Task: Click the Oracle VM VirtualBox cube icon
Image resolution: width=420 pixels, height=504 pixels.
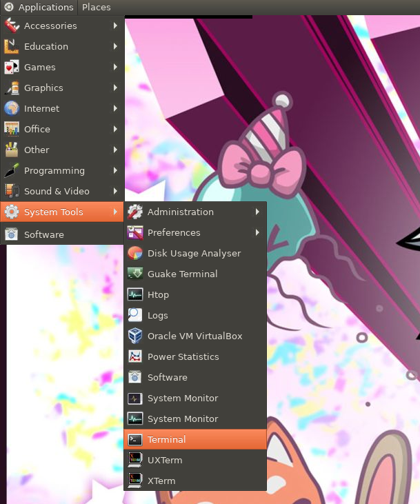Action: pos(135,336)
